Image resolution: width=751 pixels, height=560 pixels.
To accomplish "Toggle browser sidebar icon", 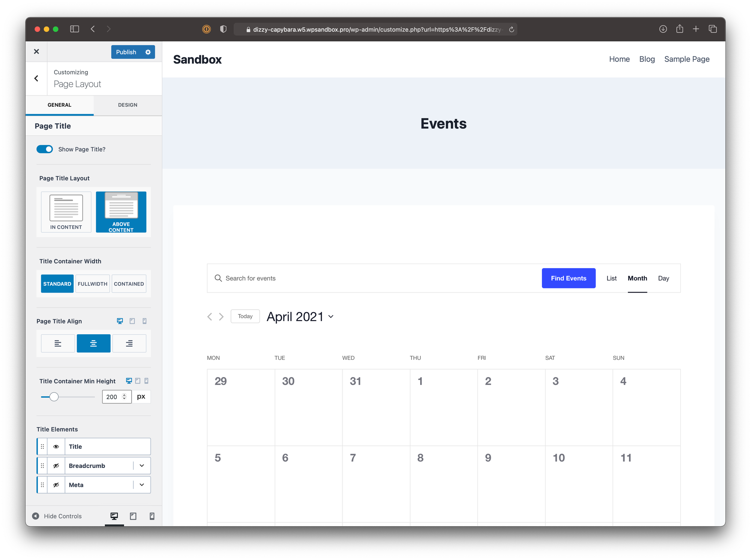I will click(75, 29).
